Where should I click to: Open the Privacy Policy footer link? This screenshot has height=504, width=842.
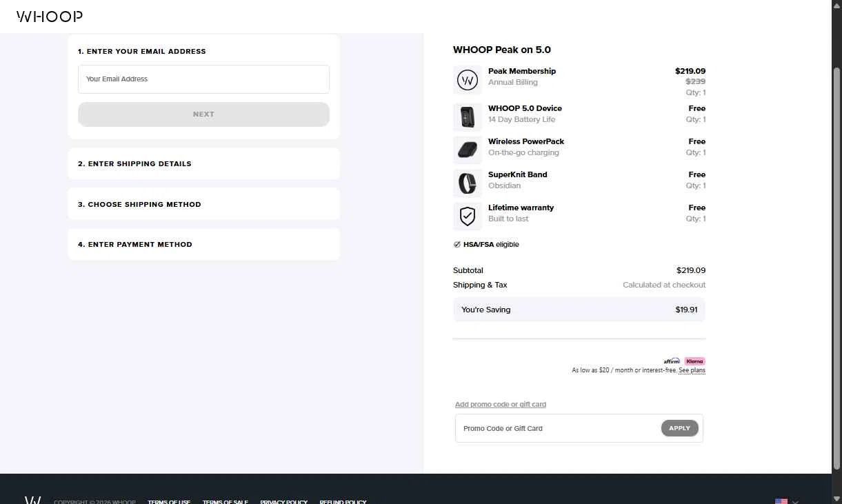(283, 502)
